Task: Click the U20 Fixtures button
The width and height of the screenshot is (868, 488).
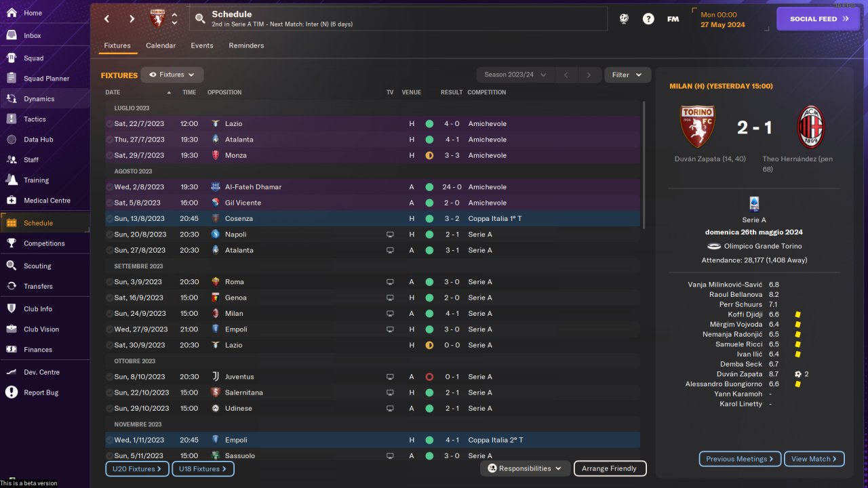Action: pyautogui.click(x=137, y=468)
